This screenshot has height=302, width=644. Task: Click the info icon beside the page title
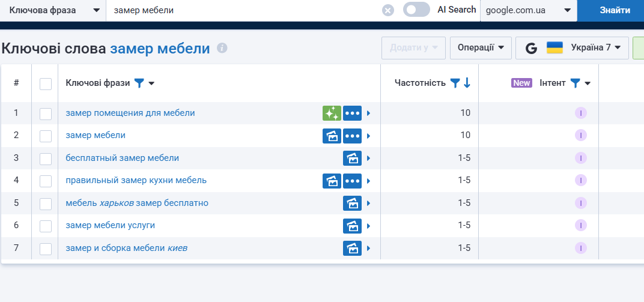[x=222, y=48]
